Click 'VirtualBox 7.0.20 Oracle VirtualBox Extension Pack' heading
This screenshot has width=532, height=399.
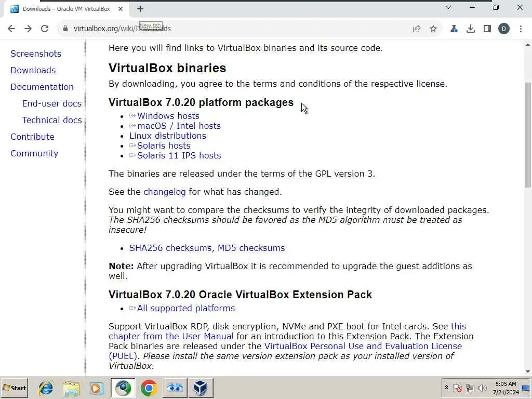click(240, 295)
